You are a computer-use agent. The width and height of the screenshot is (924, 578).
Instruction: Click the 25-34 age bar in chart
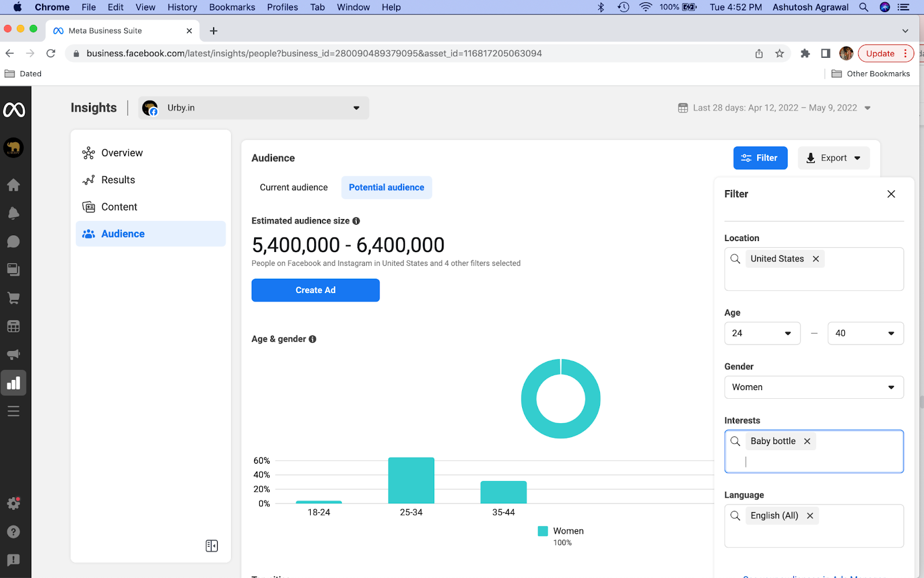(x=411, y=480)
